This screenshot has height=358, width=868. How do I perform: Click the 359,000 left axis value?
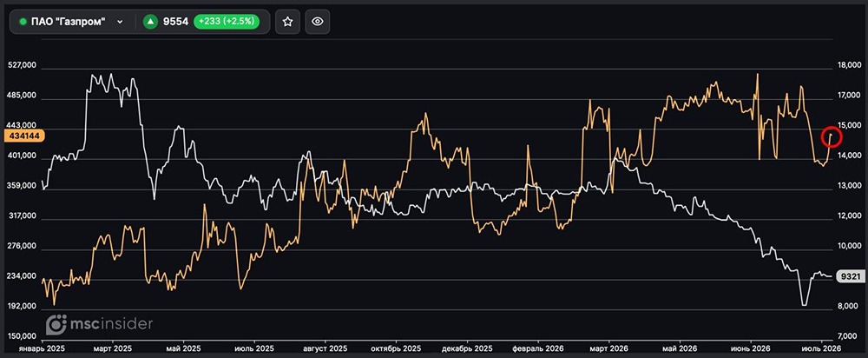click(x=23, y=186)
